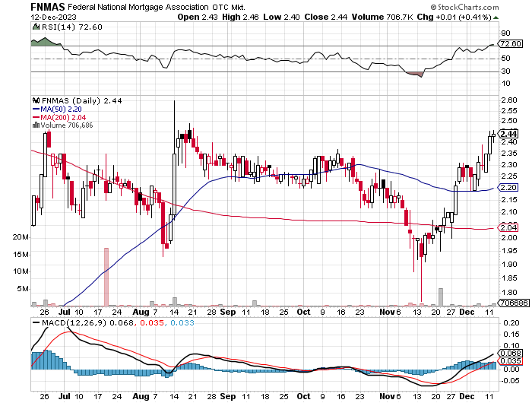
Task: Click the tall gray late-November volume bar
Action: [441, 297]
